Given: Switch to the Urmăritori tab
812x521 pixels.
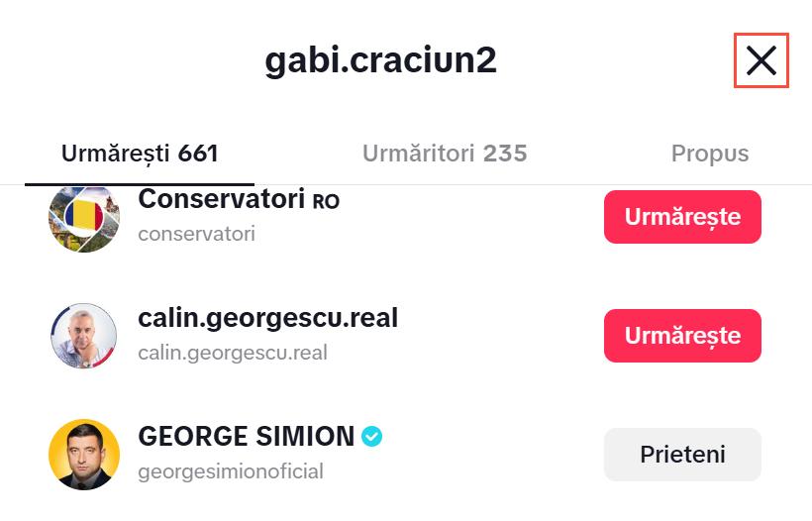Looking at the screenshot, I should [x=444, y=154].
